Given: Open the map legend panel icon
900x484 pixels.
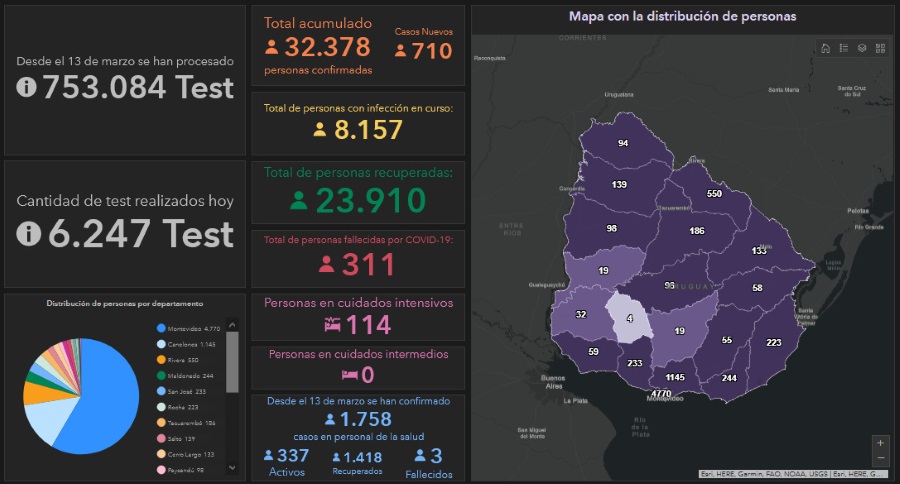Looking at the screenshot, I should [843, 48].
